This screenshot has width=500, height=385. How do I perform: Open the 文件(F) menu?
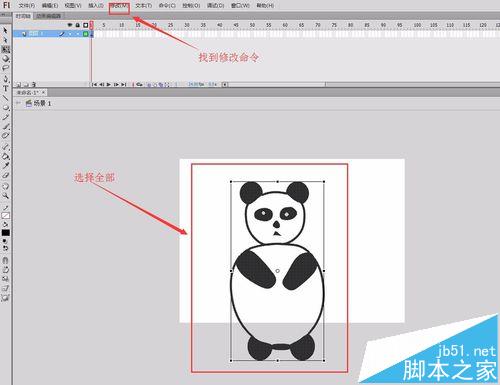27,6
